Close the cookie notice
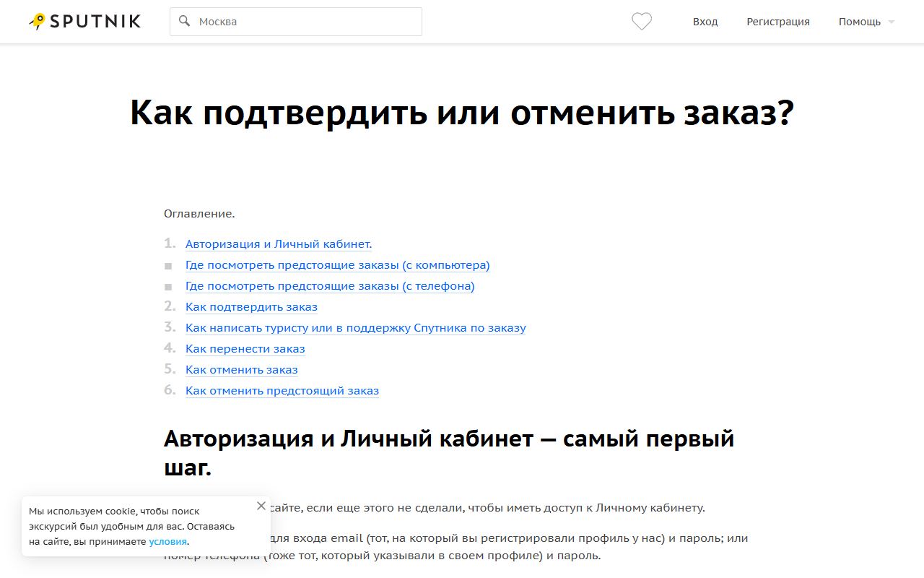 point(261,506)
